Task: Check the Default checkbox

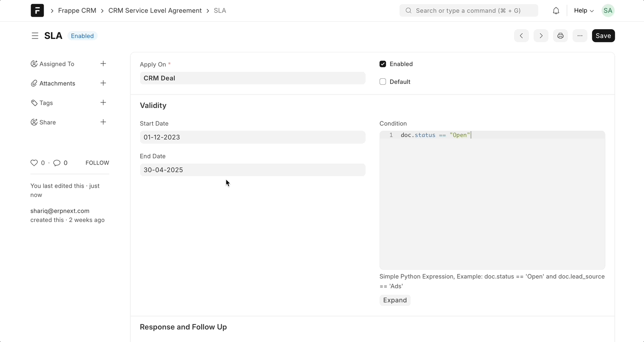Action: (x=383, y=82)
